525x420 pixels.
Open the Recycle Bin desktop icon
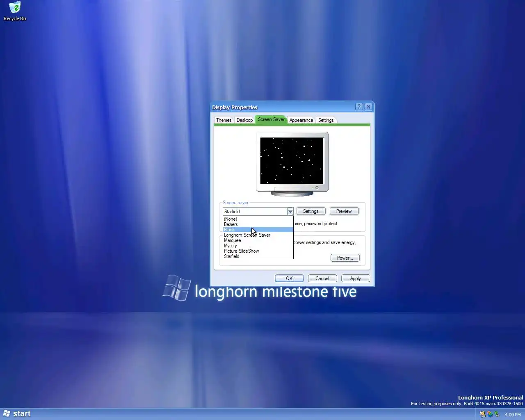15,11
